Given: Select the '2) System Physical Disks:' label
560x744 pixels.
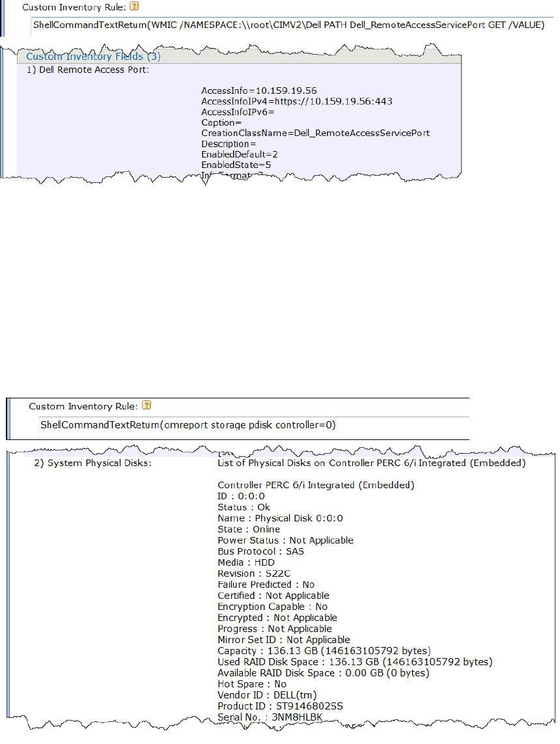Looking at the screenshot, I should pyautogui.click(x=92, y=463).
